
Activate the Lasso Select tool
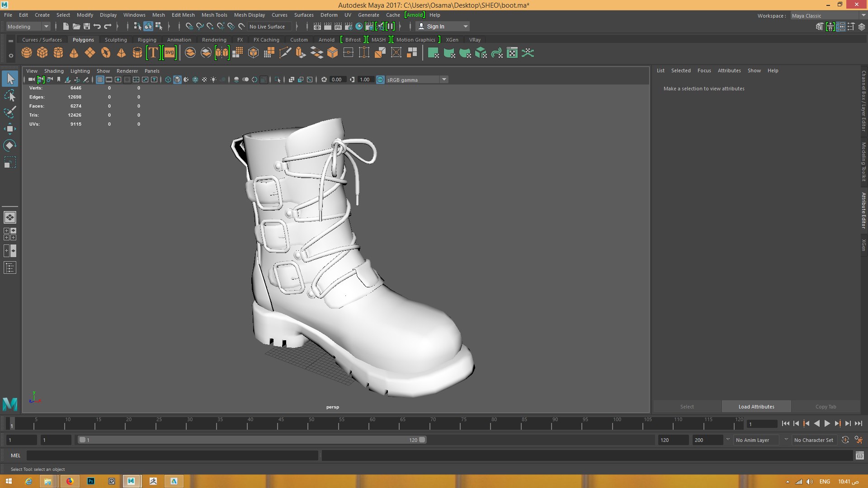[10, 96]
